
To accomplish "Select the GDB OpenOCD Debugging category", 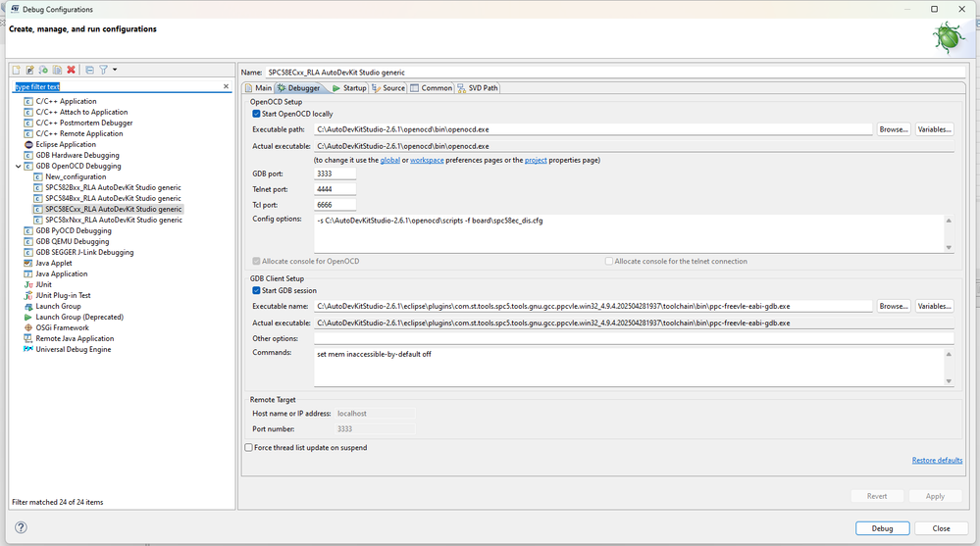I will [78, 167].
